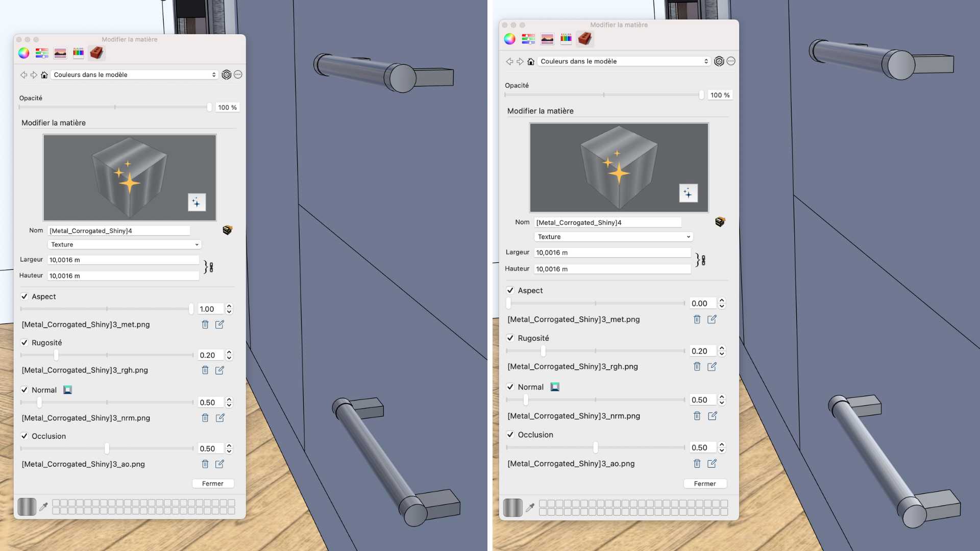Toggle normal map type icon left panel
This screenshot has height=551, width=980.
click(x=67, y=390)
